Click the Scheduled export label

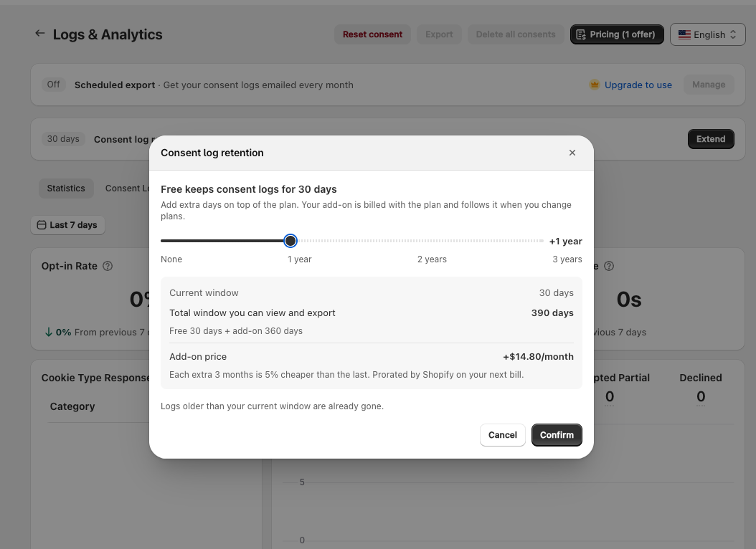(115, 85)
